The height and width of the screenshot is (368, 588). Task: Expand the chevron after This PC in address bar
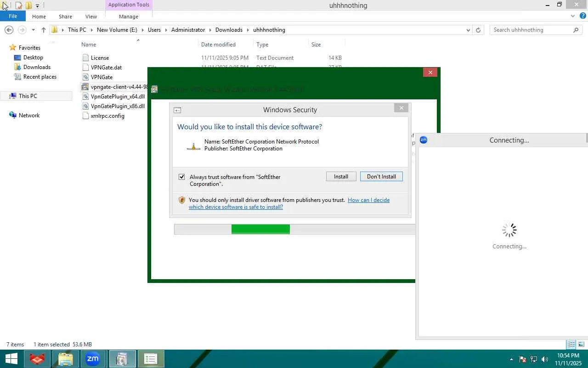(91, 30)
